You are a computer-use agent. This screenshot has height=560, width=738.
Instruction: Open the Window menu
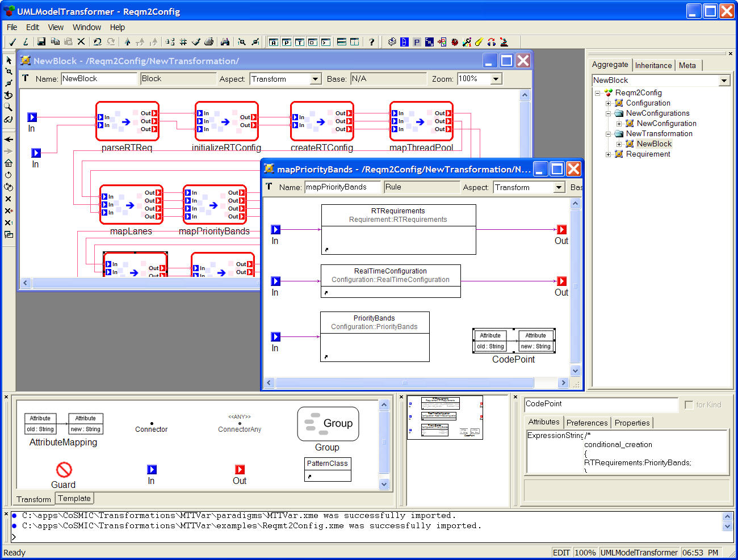point(86,27)
